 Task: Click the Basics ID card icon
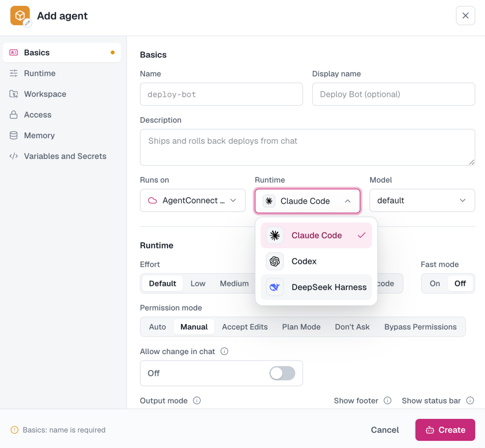pyautogui.click(x=13, y=53)
